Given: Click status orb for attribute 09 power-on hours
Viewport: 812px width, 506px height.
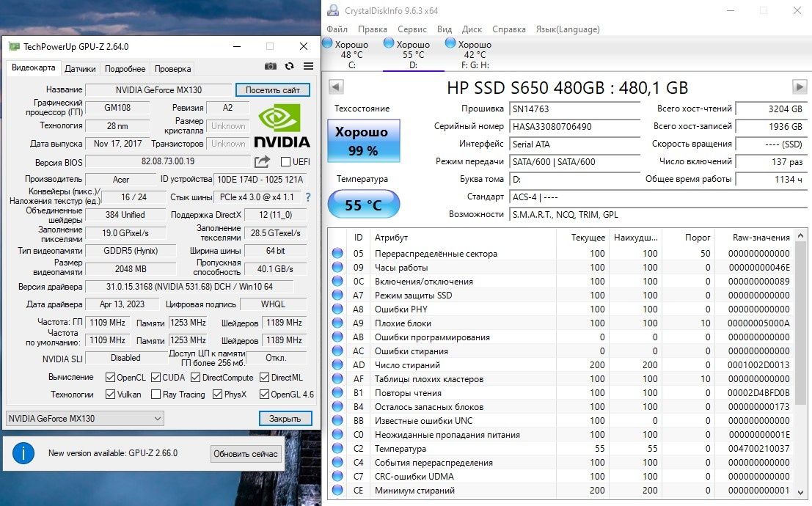Looking at the screenshot, I should click(x=337, y=267).
